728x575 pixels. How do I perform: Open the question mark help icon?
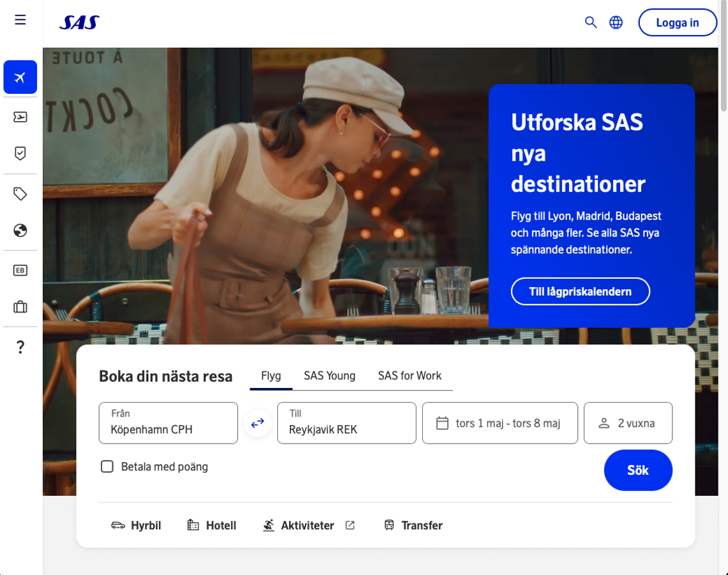tap(20, 347)
